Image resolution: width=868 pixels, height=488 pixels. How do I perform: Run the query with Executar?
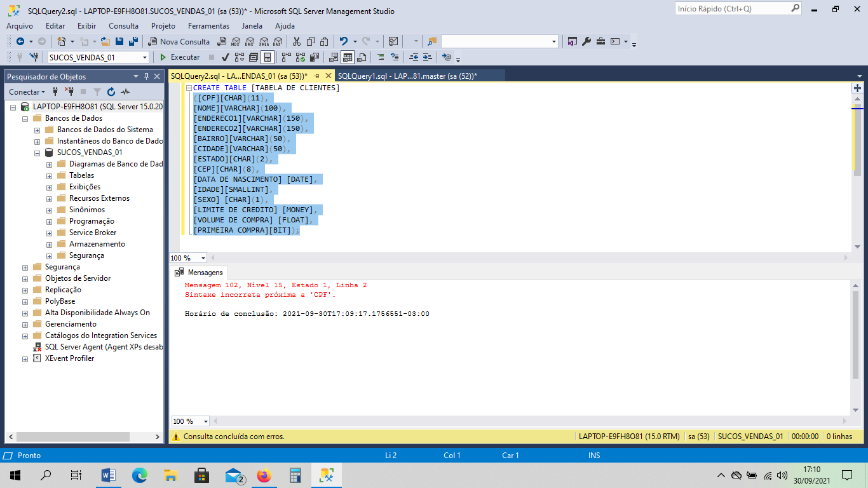[x=179, y=57]
